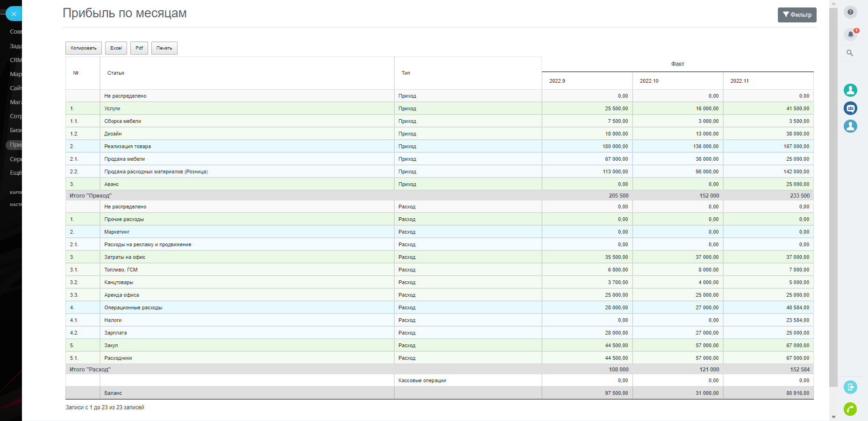Export the table to Excel

tap(116, 48)
